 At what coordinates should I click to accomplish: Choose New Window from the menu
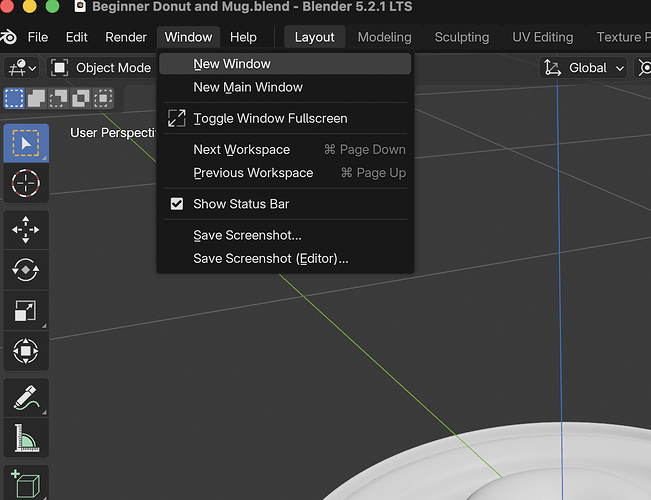[x=285, y=64]
